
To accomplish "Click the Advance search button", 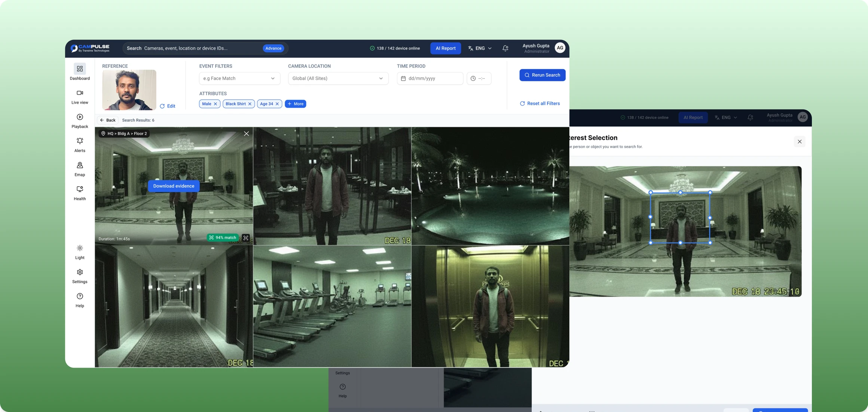I will click(x=273, y=48).
